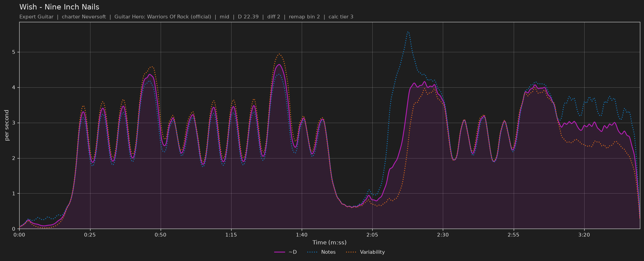Click the "mid" subtitle label

224,17
